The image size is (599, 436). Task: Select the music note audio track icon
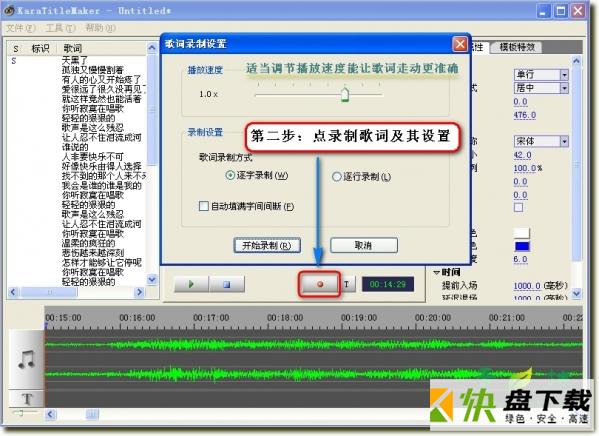[27, 360]
